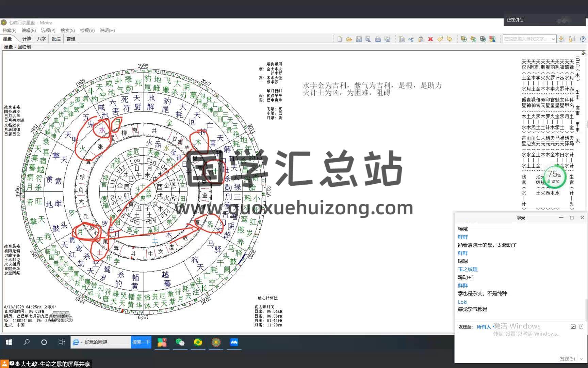Undo the last action
Screen dimensions: 588x368
coord(440,39)
